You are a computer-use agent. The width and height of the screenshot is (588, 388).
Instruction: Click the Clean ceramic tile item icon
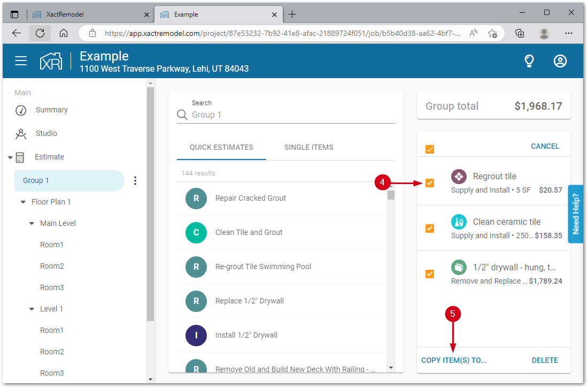(459, 222)
